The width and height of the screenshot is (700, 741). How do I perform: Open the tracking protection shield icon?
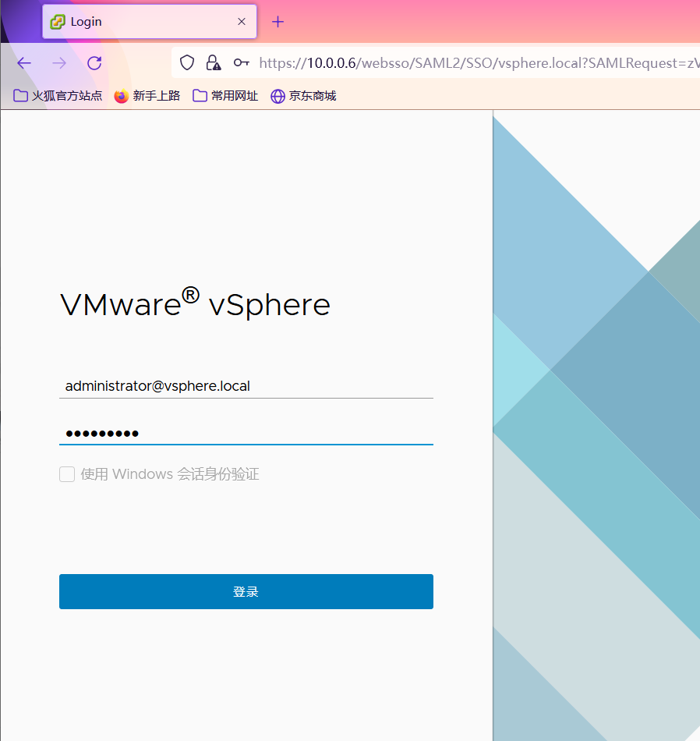coord(187,62)
